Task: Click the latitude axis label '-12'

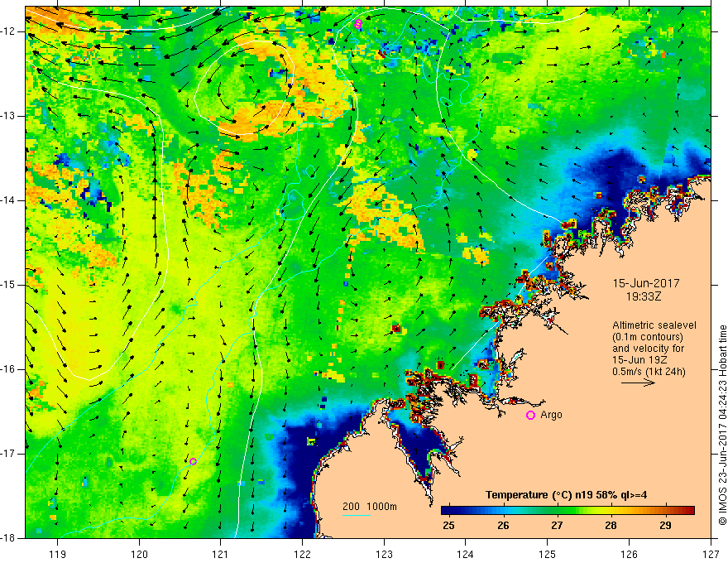Action: [9, 31]
